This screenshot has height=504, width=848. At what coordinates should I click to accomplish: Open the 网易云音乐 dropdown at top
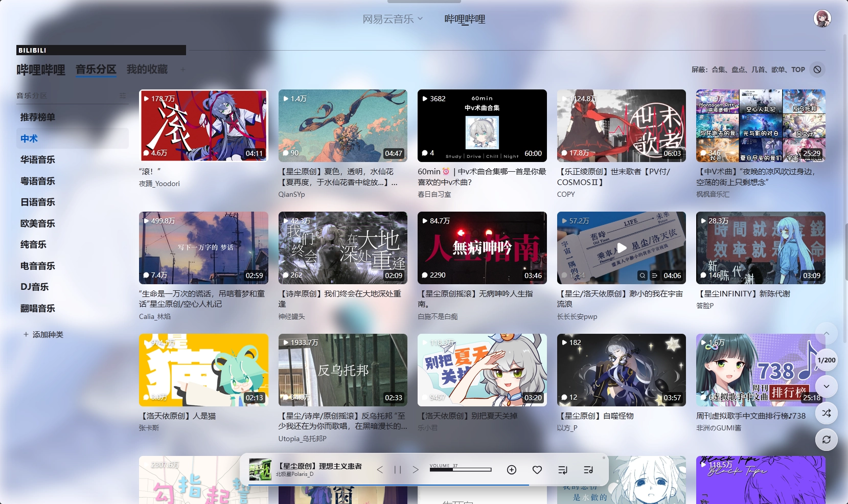[393, 19]
